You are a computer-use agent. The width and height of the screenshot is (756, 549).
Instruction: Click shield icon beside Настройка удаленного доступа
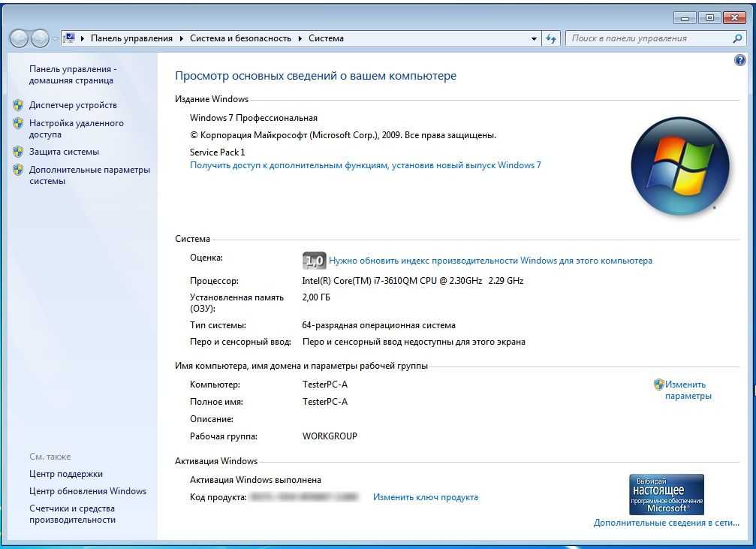click(x=18, y=123)
